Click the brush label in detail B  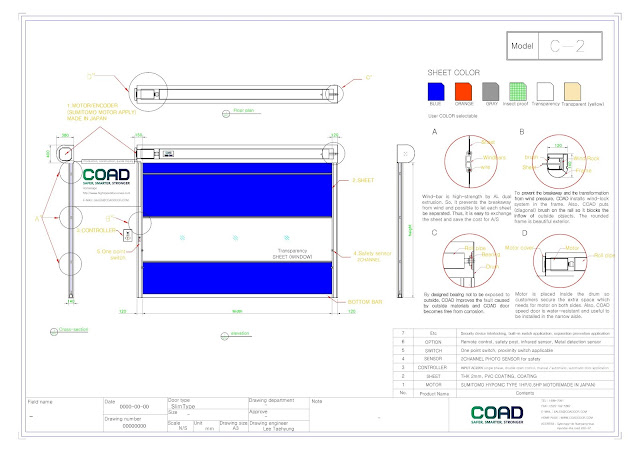pos(531,157)
